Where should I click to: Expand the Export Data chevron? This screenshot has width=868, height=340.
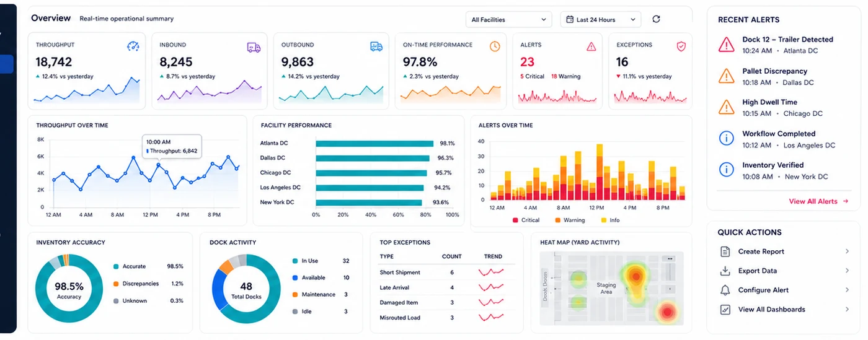[847, 271]
